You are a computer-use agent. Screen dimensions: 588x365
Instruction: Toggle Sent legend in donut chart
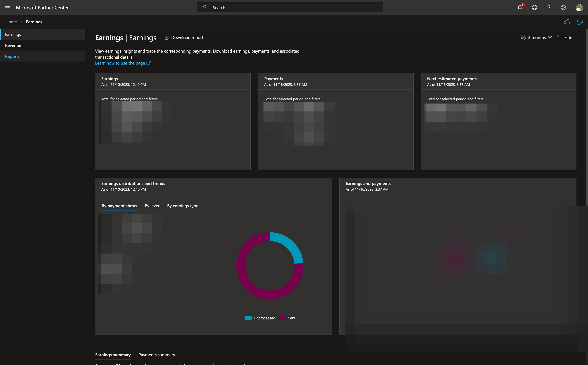pos(287,318)
